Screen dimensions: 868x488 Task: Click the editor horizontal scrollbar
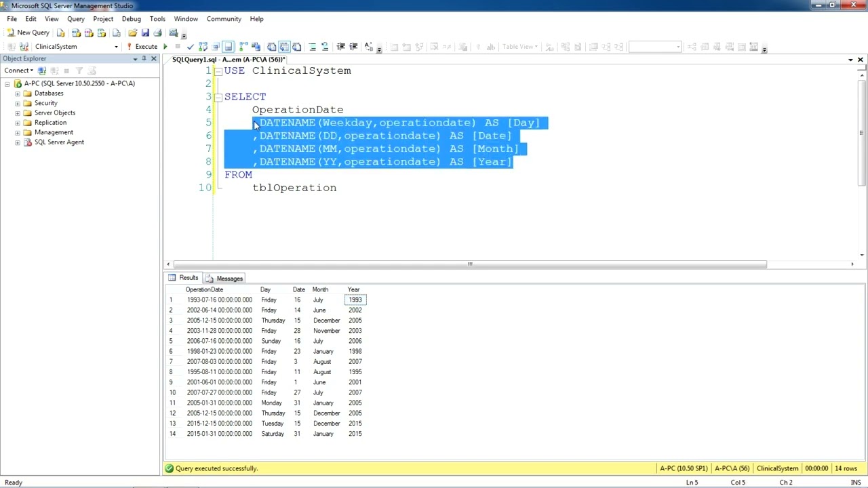coord(469,264)
